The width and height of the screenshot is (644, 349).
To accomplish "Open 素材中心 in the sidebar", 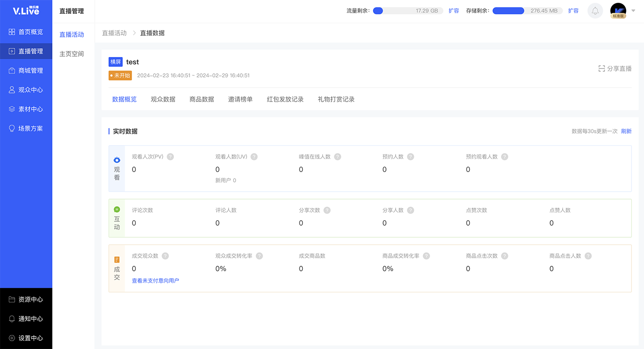I will coord(26,109).
